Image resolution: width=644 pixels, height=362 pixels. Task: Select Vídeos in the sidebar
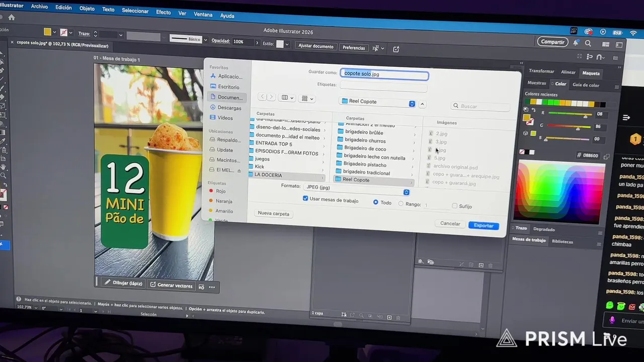click(221, 118)
